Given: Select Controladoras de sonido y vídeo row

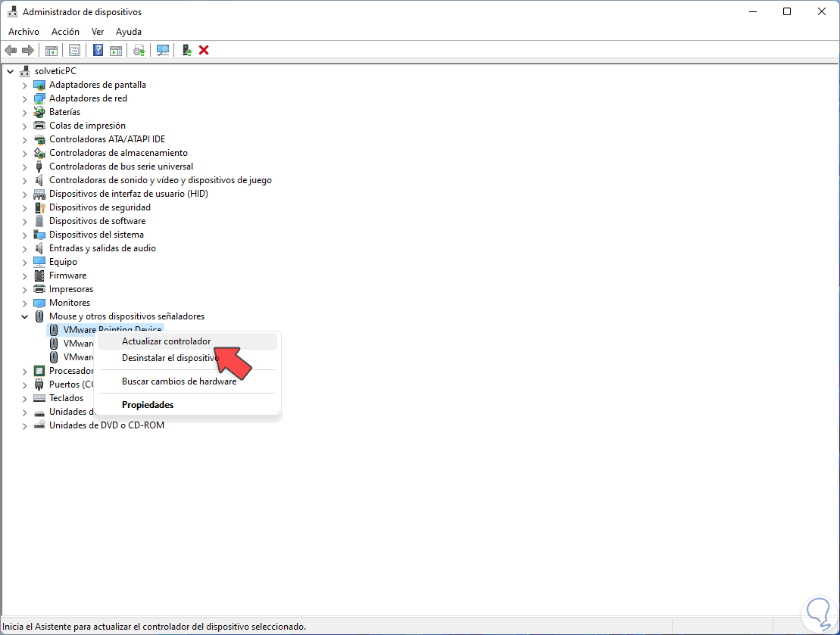Looking at the screenshot, I should pyautogui.click(x=160, y=180).
